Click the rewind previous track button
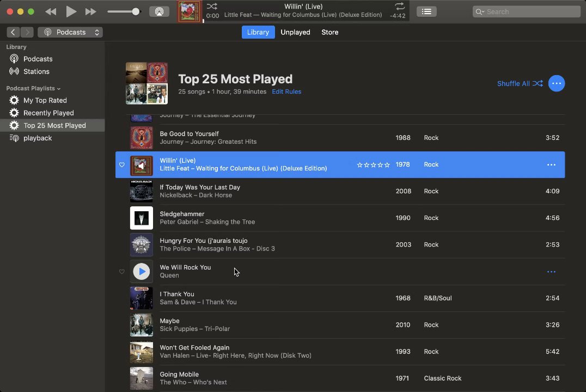Image resolution: width=586 pixels, height=392 pixels. pyautogui.click(x=51, y=11)
